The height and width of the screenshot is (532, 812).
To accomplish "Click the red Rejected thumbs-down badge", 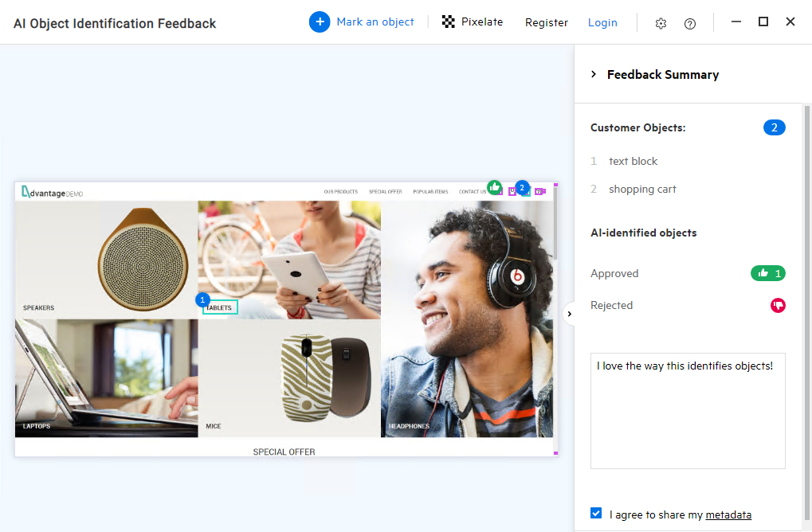I will pyautogui.click(x=778, y=305).
